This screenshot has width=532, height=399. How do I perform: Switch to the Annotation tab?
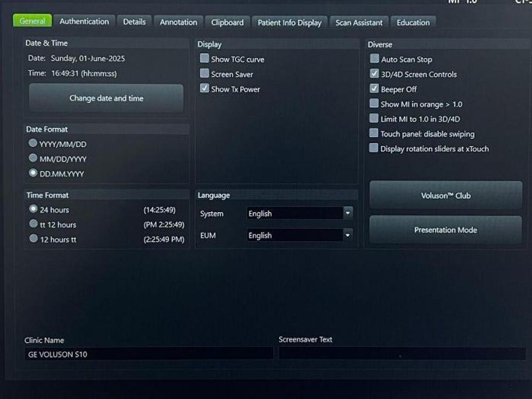point(179,22)
